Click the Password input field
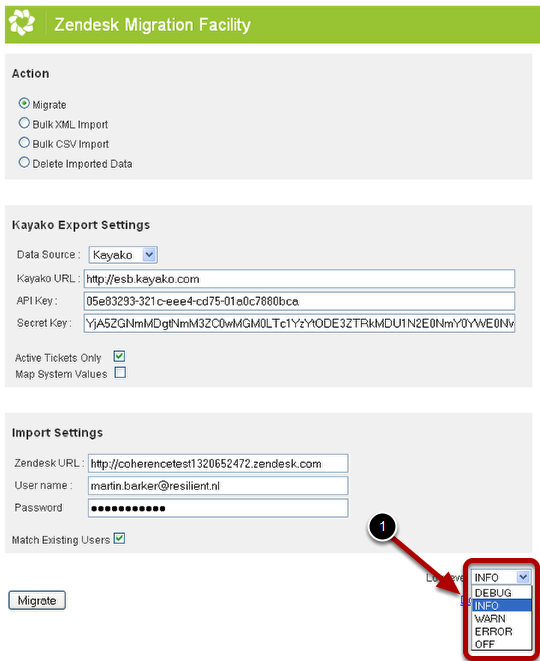This screenshot has width=540, height=661. (218, 508)
